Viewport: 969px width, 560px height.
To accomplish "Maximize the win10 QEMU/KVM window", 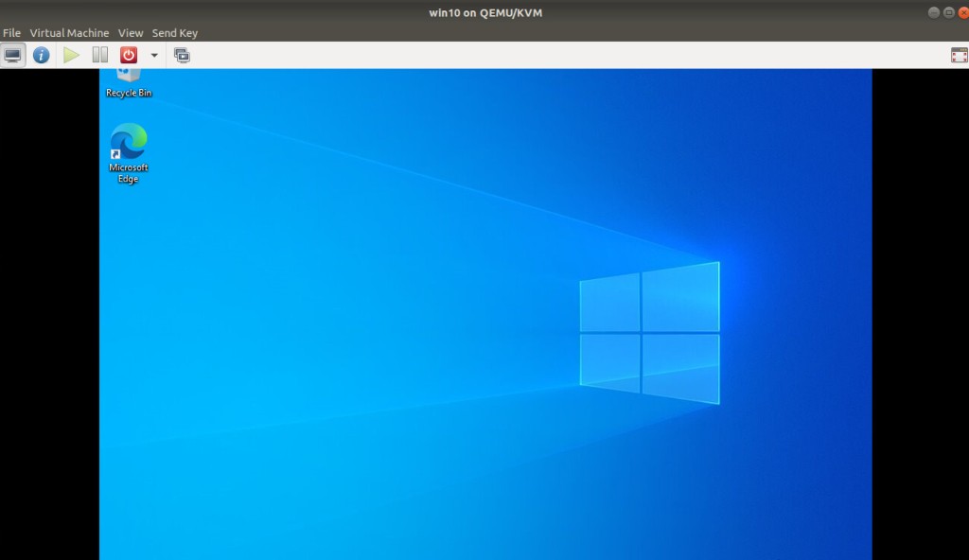I will click(x=948, y=12).
